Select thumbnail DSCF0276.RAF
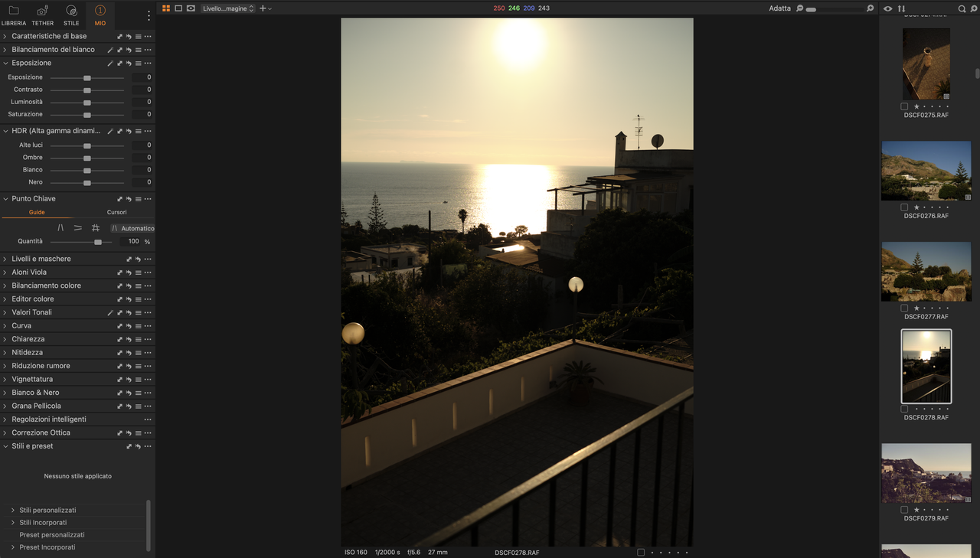Screen dimensions: 980x558 [x=926, y=171]
